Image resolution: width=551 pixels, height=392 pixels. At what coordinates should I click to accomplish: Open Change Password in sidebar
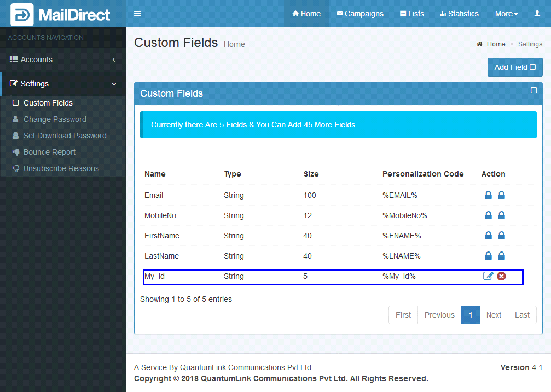pos(55,119)
